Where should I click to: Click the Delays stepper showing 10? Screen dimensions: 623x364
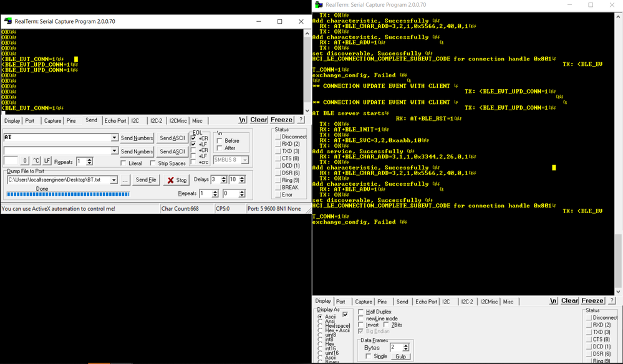pyautogui.click(x=242, y=180)
